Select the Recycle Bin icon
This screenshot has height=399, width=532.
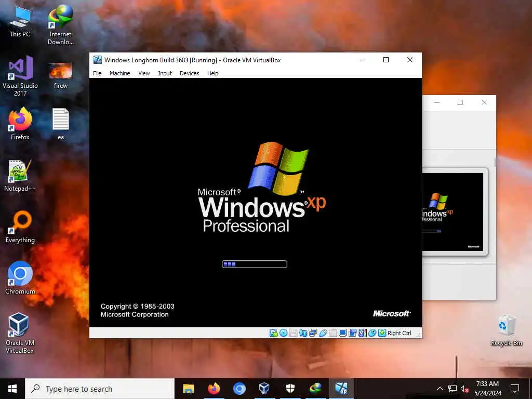pyautogui.click(x=506, y=330)
